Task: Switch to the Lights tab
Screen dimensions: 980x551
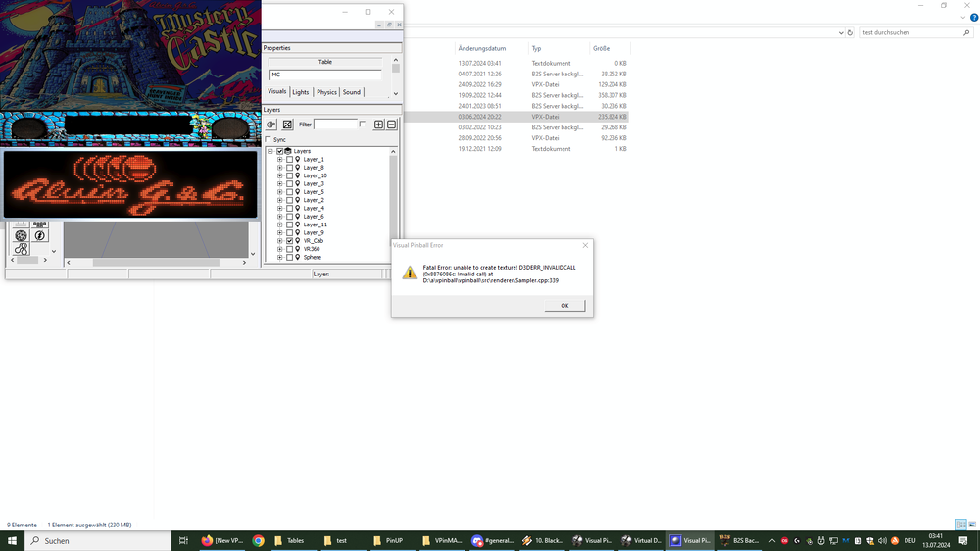Action: [x=301, y=92]
